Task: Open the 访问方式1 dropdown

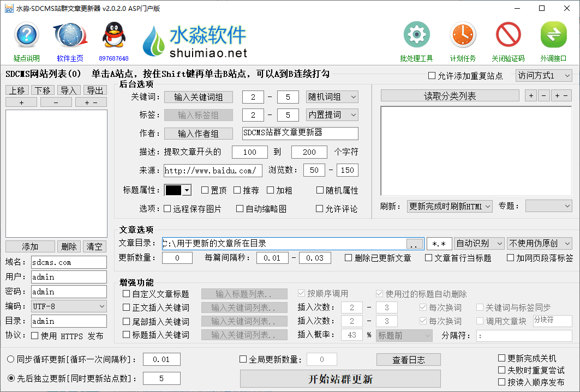Action: [544, 76]
